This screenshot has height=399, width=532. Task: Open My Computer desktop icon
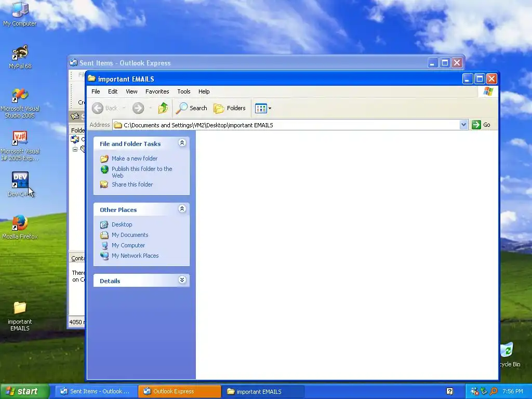tap(20, 14)
